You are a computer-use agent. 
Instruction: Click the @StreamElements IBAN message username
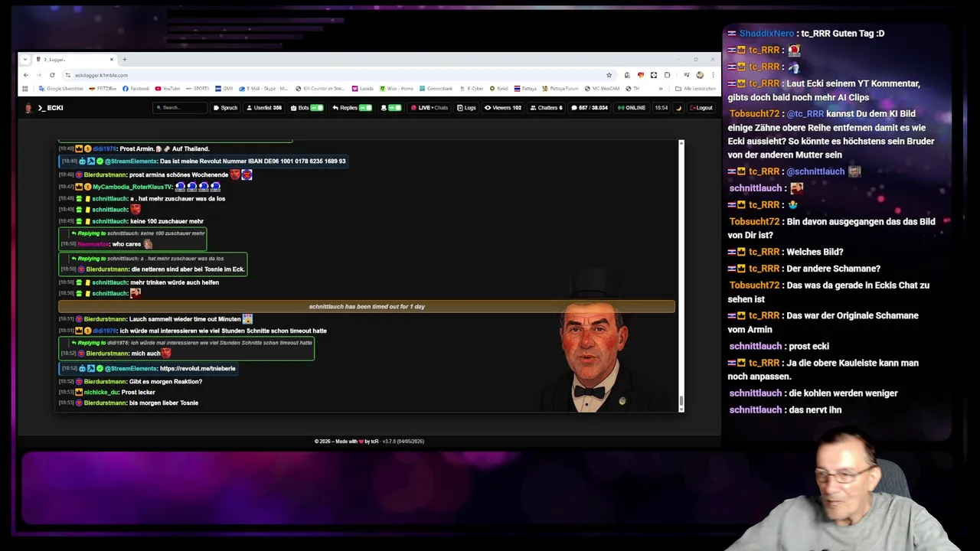tap(131, 161)
